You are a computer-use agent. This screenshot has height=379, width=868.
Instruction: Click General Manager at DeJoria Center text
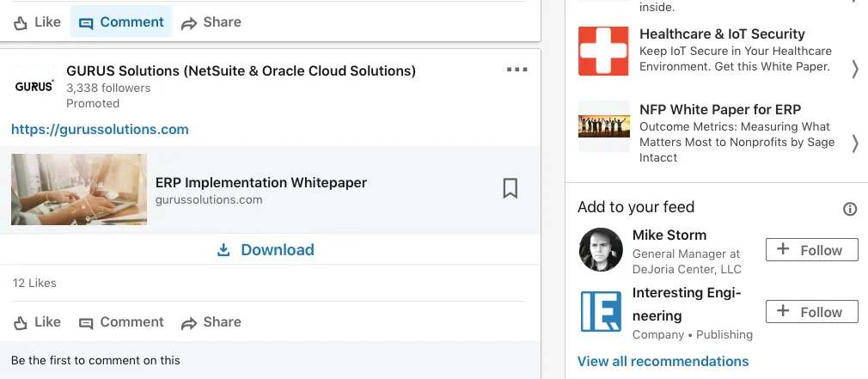687,262
